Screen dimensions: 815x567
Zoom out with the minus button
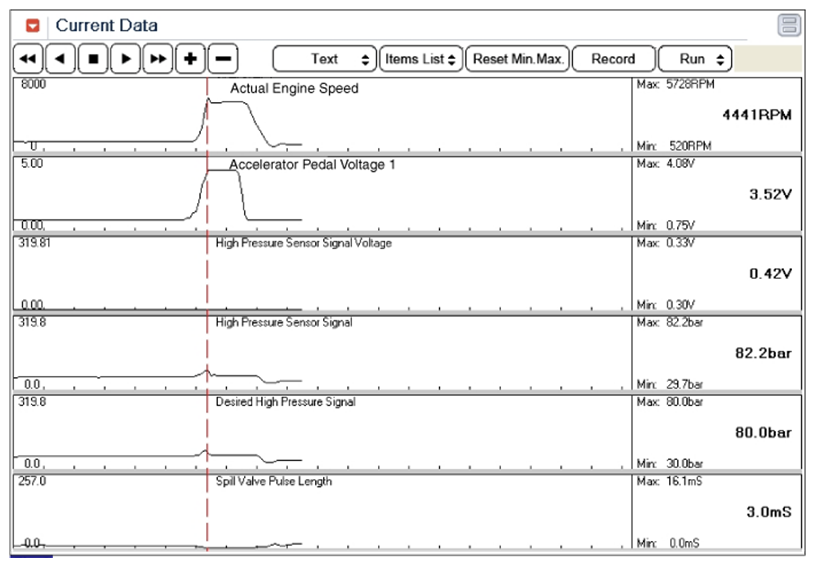(x=223, y=59)
